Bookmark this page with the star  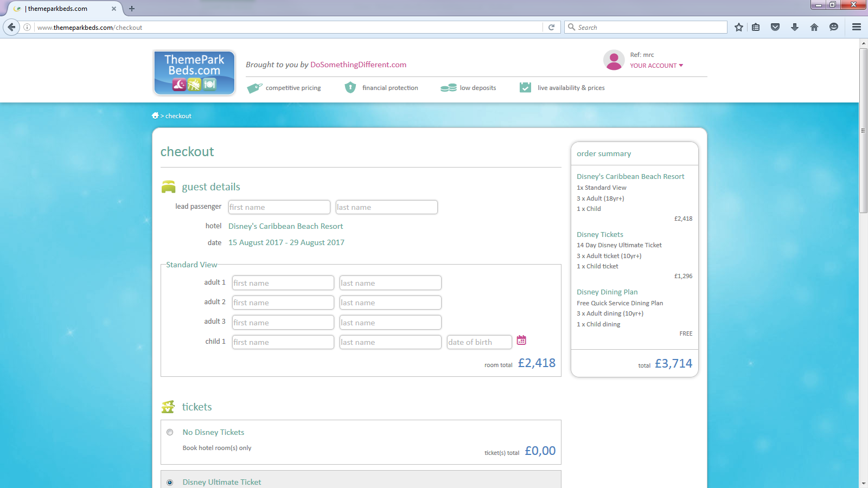739,27
